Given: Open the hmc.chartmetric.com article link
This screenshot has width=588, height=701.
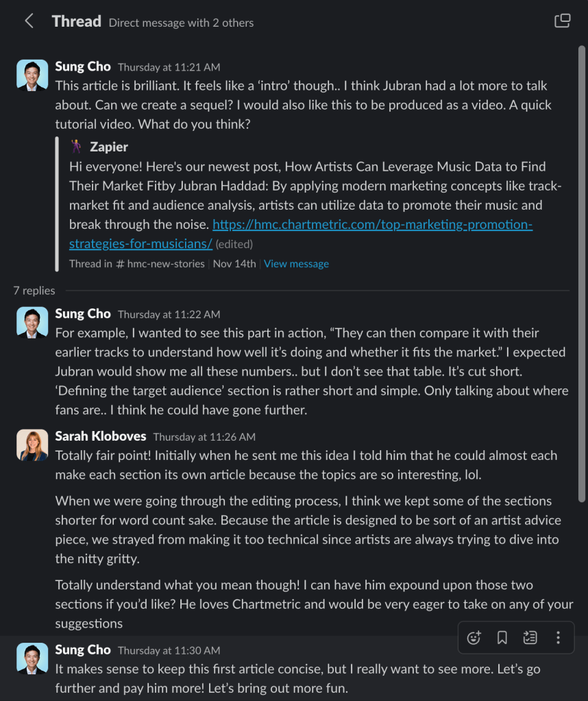Looking at the screenshot, I should [302, 234].
